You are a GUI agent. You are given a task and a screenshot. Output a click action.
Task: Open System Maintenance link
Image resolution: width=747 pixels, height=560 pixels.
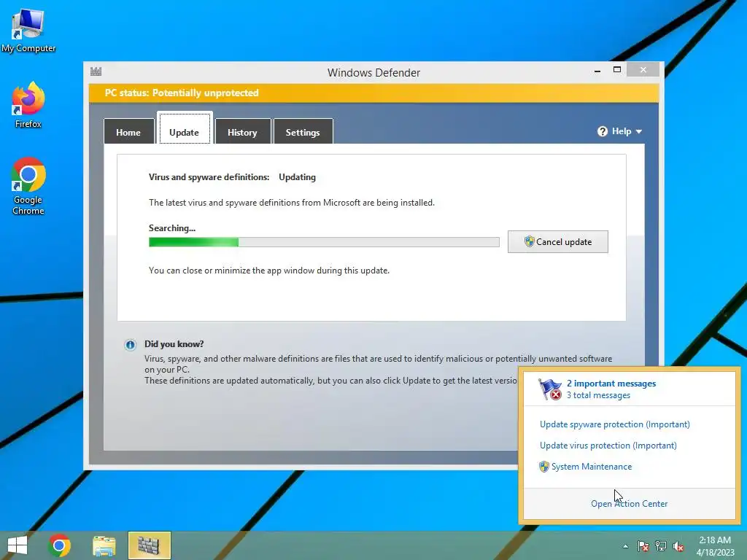coord(591,467)
